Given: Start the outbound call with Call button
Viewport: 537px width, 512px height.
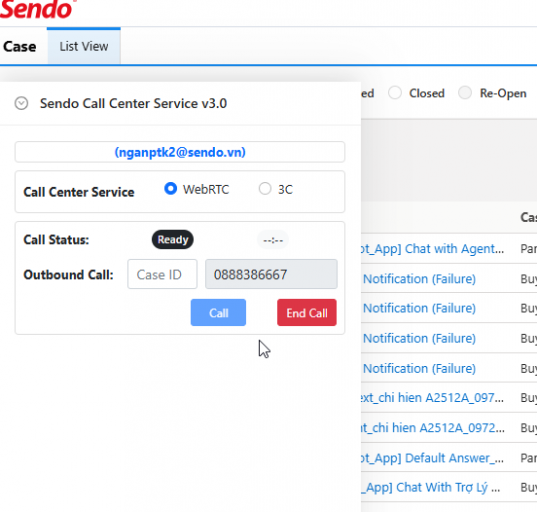Looking at the screenshot, I should (218, 312).
